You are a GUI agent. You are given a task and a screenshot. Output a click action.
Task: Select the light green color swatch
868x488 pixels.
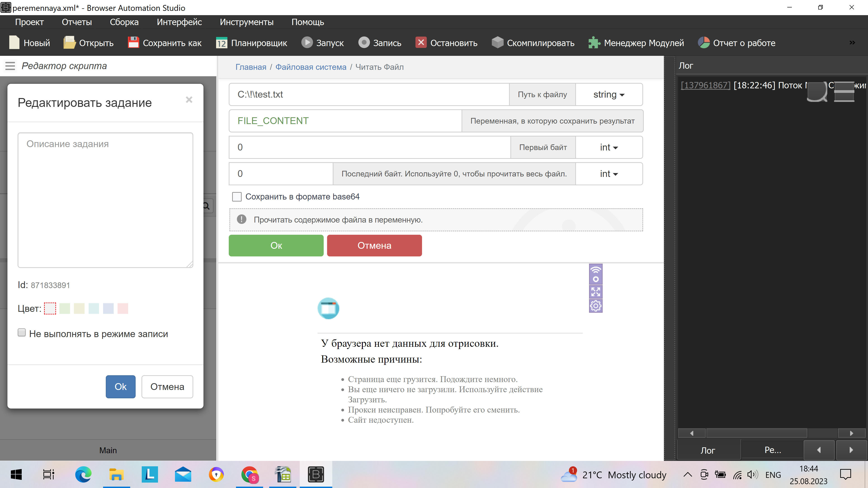click(65, 308)
